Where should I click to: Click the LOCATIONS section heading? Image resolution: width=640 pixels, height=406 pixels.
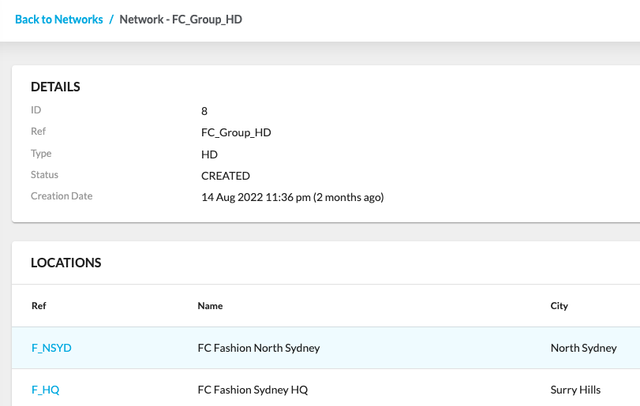(x=66, y=263)
